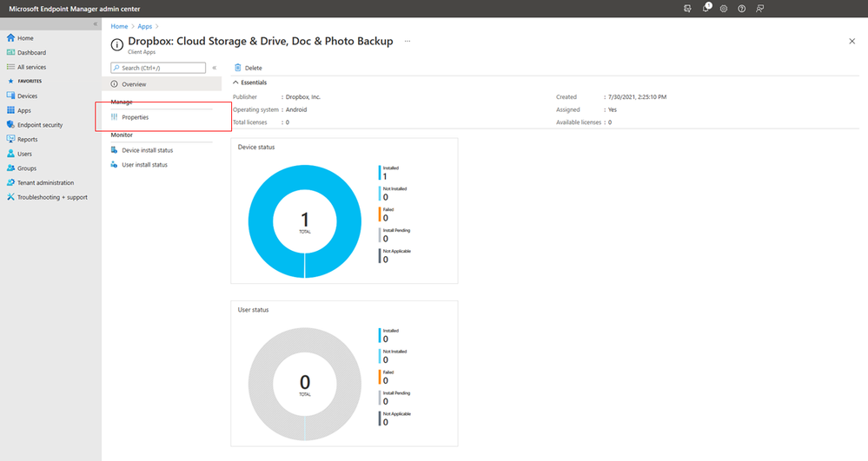Click the Device status donut chart

point(304,221)
